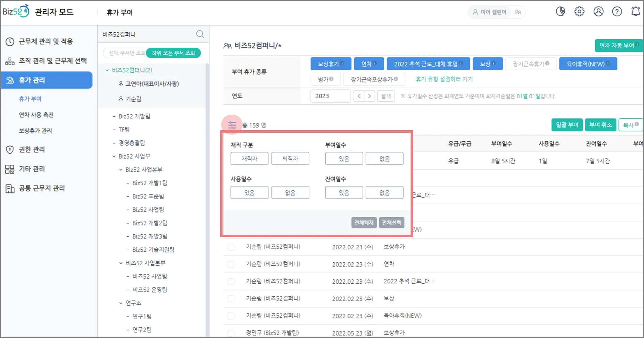The width and height of the screenshot is (644, 338).
Task: Select 있음 under 잔여일수 filter
Action: click(x=344, y=193)
